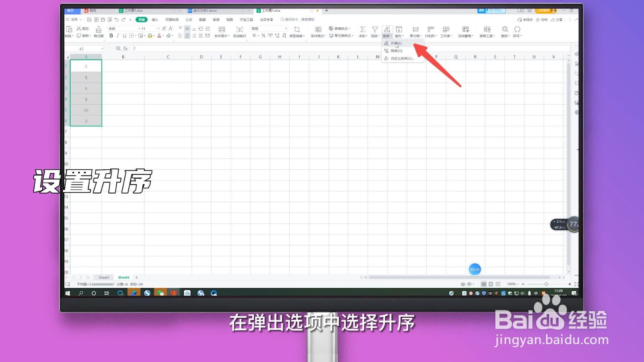Screen dimensions: 644x362
Task: Click the formula bar showing 2
Action: [x=350, y=49]
